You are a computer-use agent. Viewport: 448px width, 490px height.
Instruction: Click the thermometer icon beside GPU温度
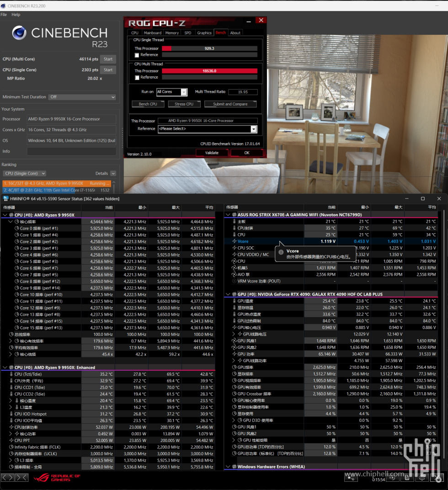coord(234,301)
